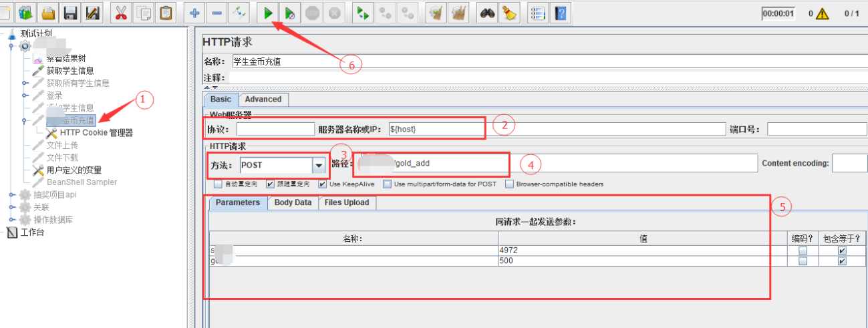Expand the 获取所有学生信息 tree node
The height and width of the screenshot is (328, 868).
(x=25, y=83)
